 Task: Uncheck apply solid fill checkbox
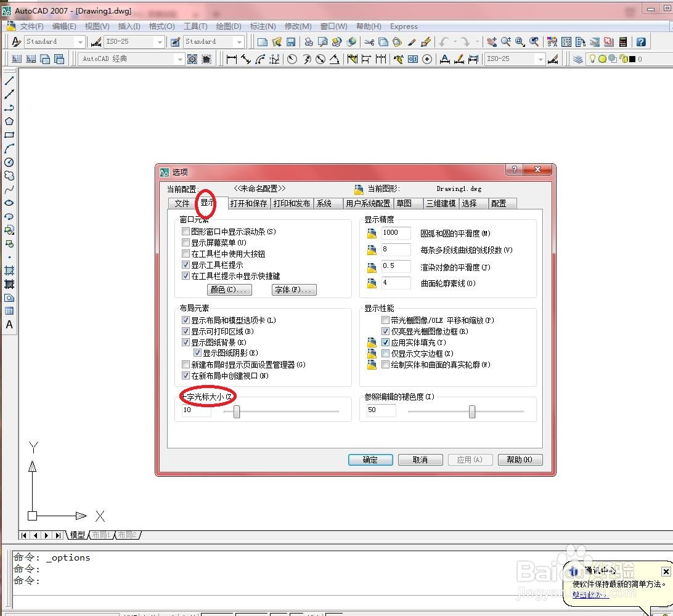(x=385, y=342)
